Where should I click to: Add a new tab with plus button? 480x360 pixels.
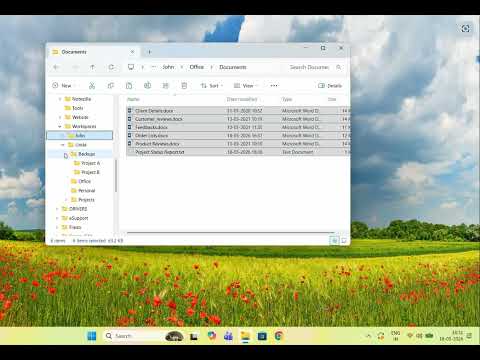(149, 52)
